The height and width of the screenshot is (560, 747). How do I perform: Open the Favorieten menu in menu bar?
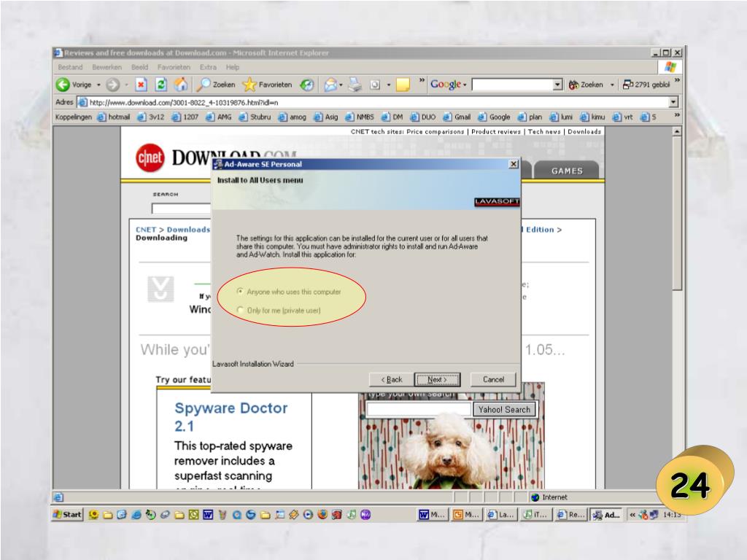[x=174, y=67]
